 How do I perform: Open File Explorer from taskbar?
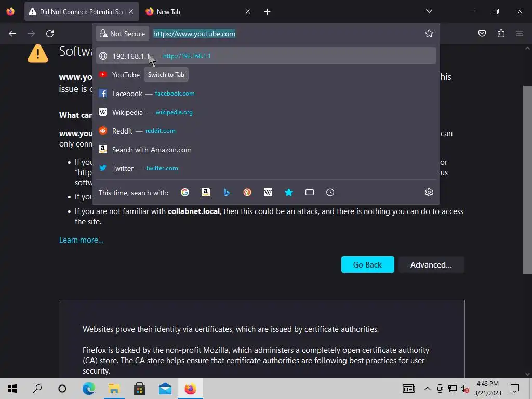(114, 389)
